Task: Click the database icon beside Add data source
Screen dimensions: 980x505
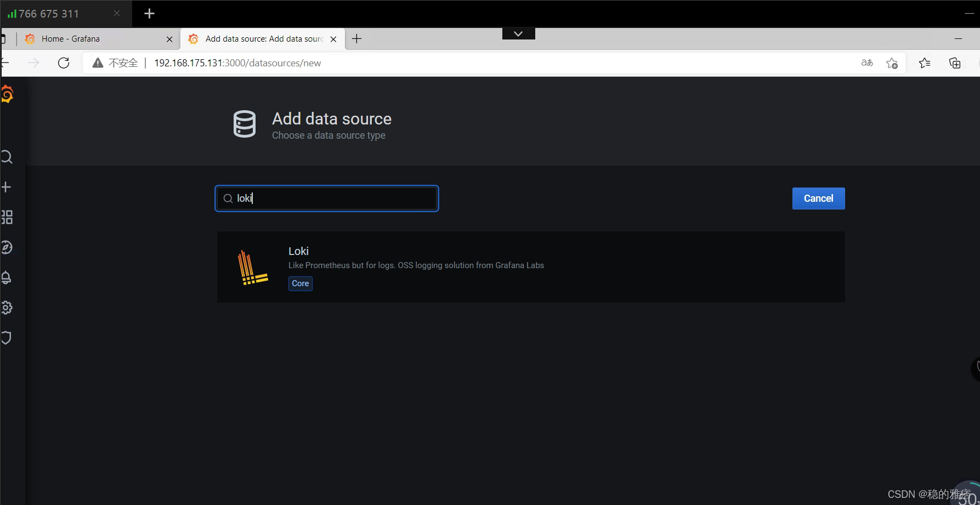Action: coord(245,124)
